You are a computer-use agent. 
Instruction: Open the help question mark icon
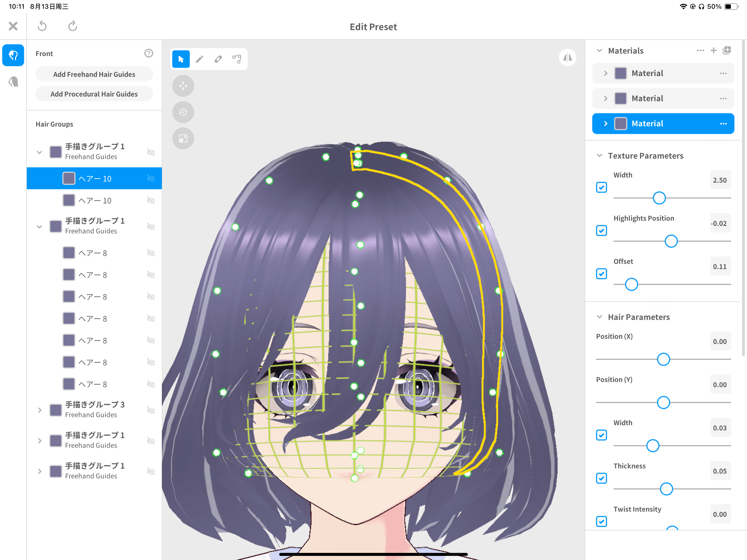coord(148,53)
